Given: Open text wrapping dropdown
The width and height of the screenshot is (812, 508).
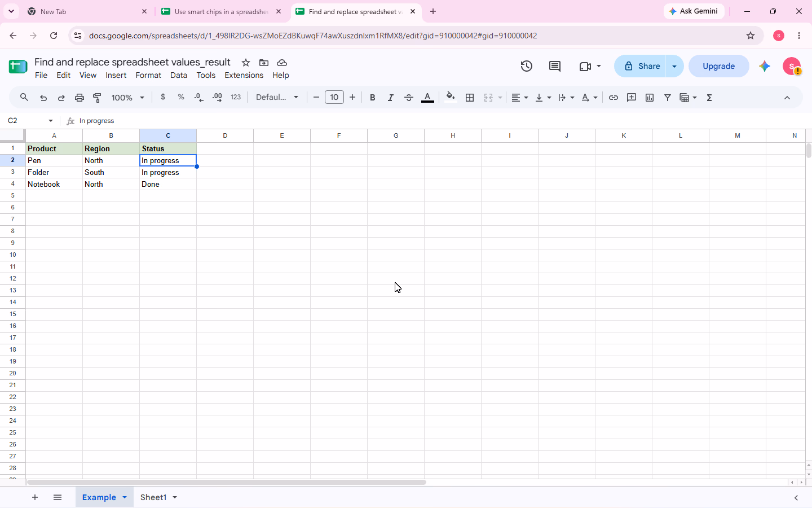Looking at the screenshot, I should coord(566,98).
